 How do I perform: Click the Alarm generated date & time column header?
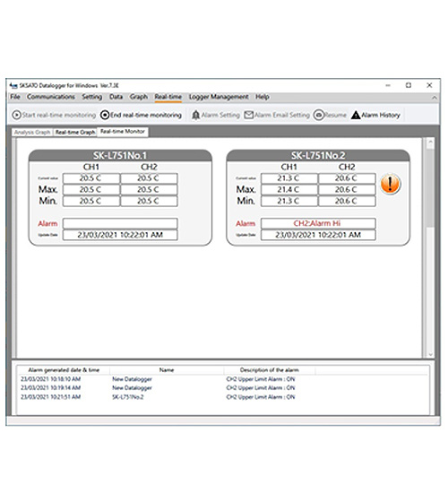[x=64, y=370]
